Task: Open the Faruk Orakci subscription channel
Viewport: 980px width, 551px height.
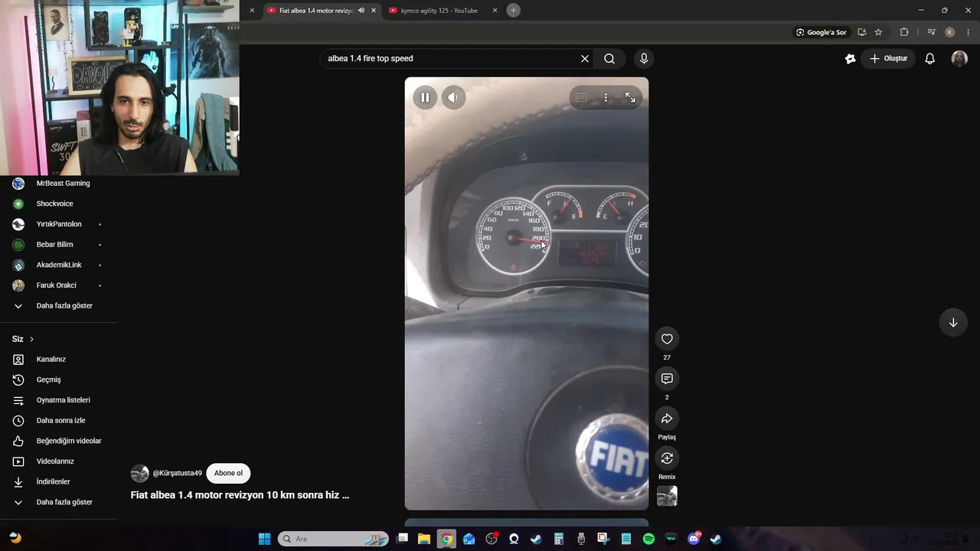Action: click(x=58, y=285)
